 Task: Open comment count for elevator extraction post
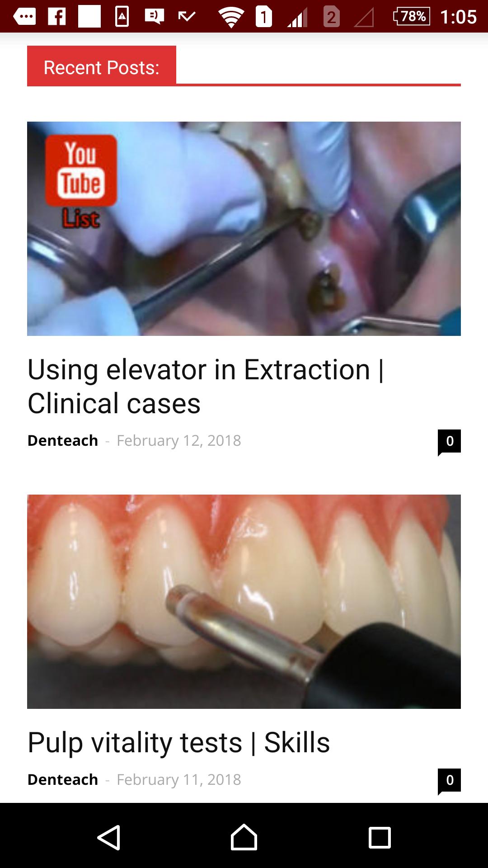pyautogui.click(x=449, y=442)
